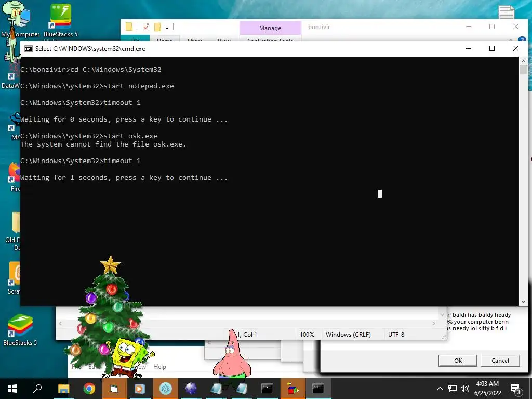Open the Manage tab in bonzivir Explorer window

[x=270, y=28]
